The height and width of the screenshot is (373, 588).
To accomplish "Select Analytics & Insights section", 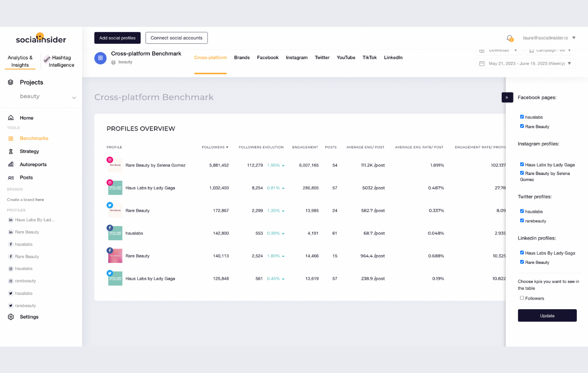I will 20,62.
